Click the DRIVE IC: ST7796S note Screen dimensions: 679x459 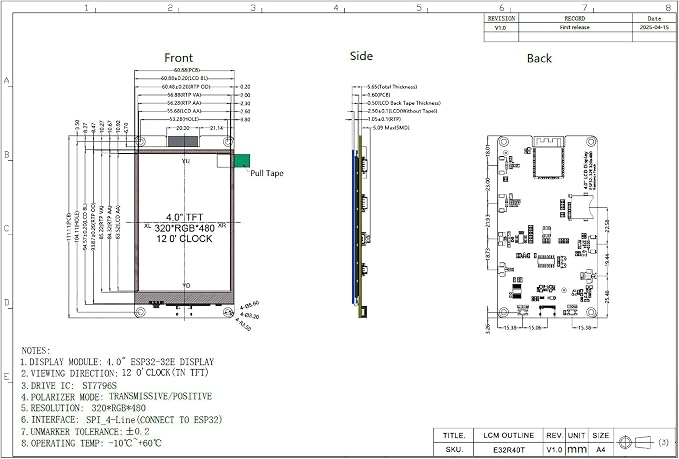pyautogui.click(x=69, y=385)
